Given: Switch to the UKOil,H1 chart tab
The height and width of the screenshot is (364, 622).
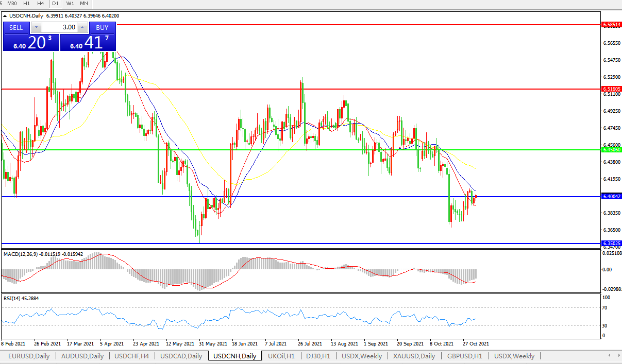Looking at the screenshot, I should [282, 356].
